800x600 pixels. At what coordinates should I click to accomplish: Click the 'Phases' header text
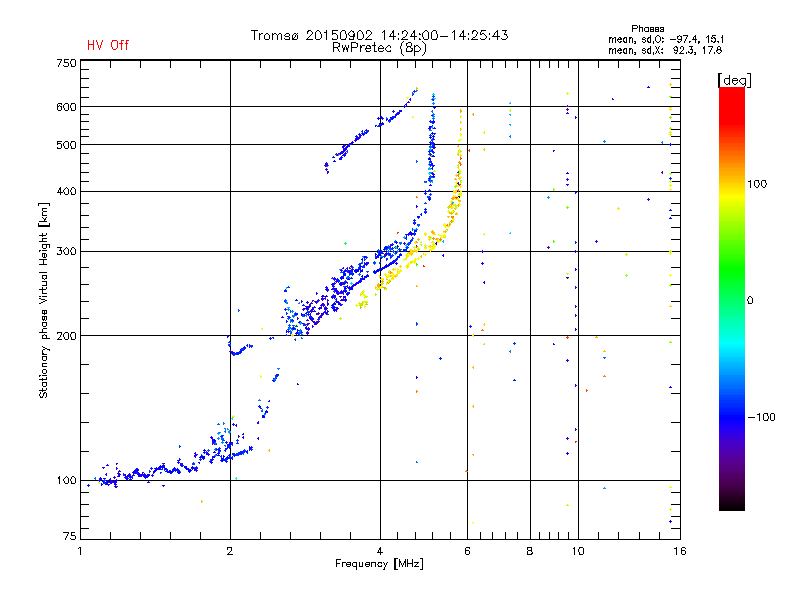pyautogui.click(x=647, y=29)
